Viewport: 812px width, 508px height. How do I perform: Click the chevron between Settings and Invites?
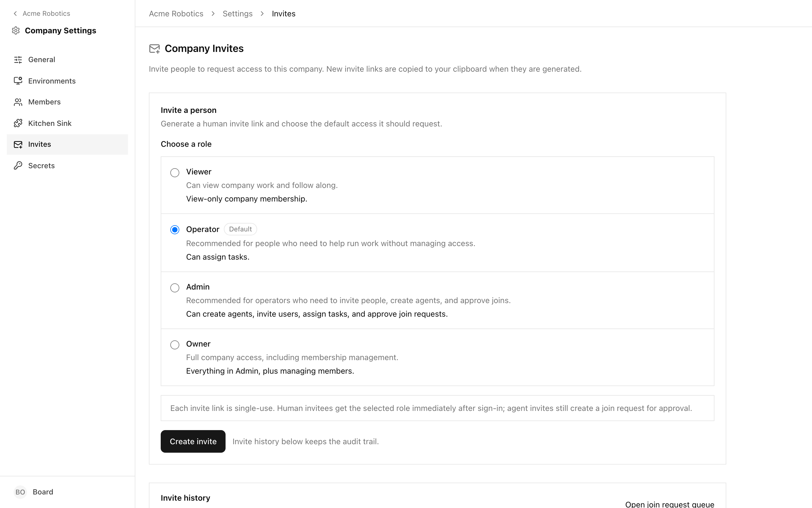click(262, 14)
